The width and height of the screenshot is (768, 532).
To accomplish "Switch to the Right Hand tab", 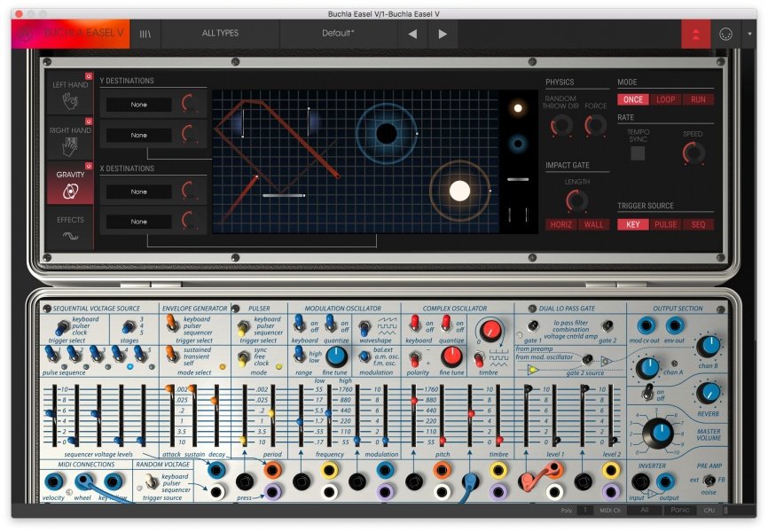I will coord(70,138).
